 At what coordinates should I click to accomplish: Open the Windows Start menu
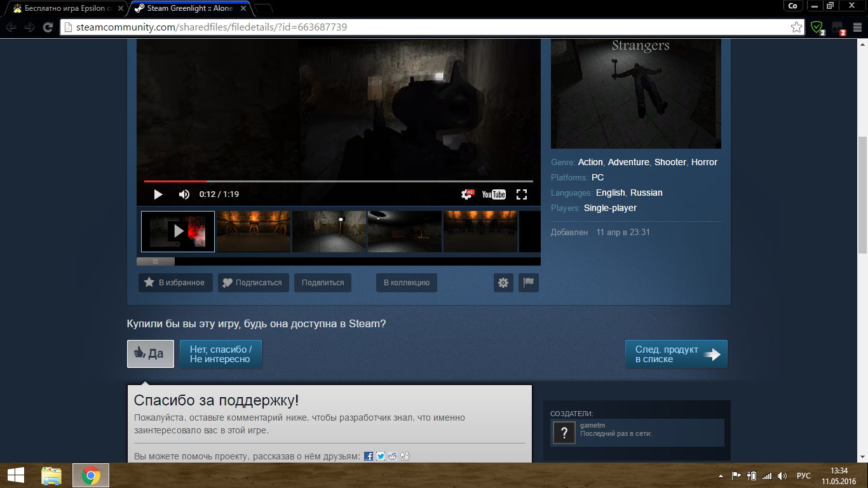pyautogui.click(x=15, y=475)
